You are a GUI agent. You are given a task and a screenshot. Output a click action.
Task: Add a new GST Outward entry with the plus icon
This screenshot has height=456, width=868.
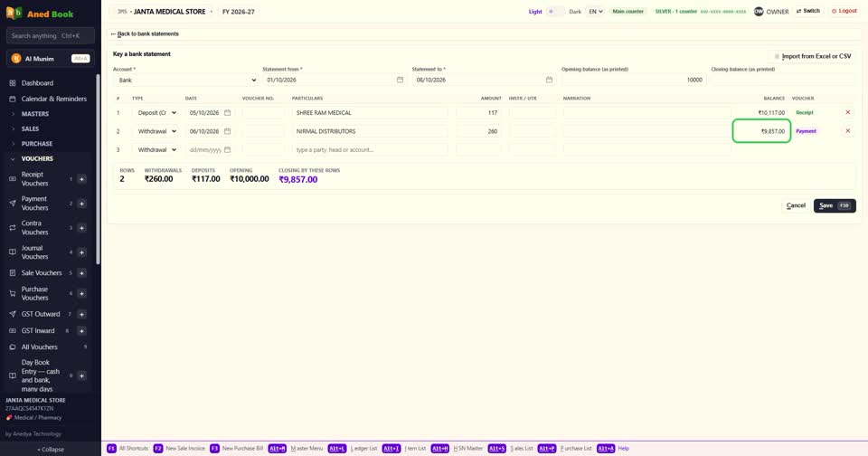(81, 314)
